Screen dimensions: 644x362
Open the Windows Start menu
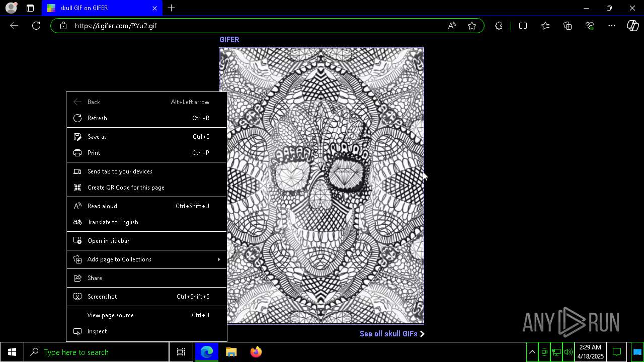pos(12,352)
